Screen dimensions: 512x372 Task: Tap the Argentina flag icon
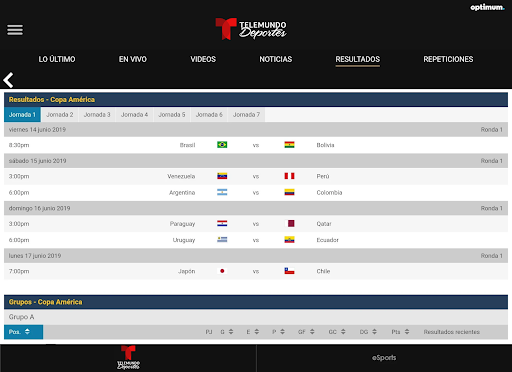[x=222, y=192]
